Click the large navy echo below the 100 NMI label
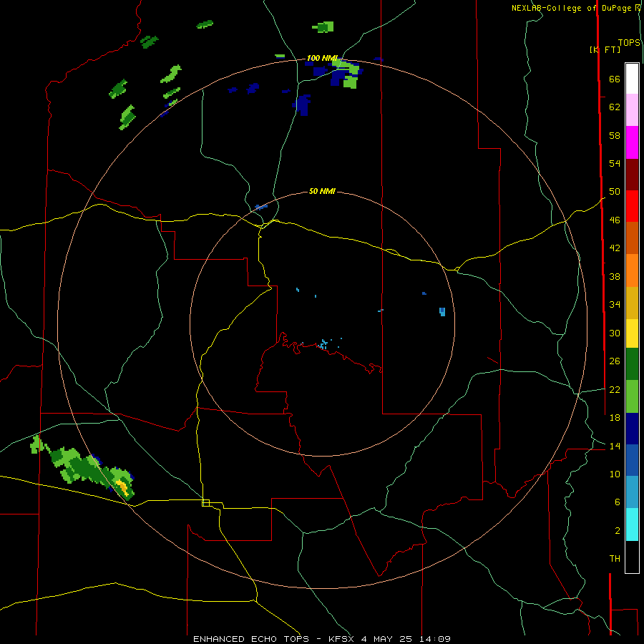Image resolution: width=644 pixels, height=644 pixels. [x=303, y=104]
